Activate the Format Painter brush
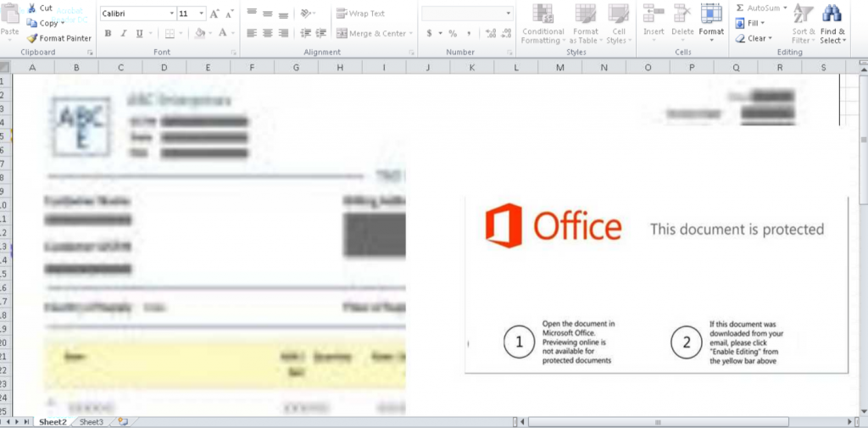 coord(32,38)
